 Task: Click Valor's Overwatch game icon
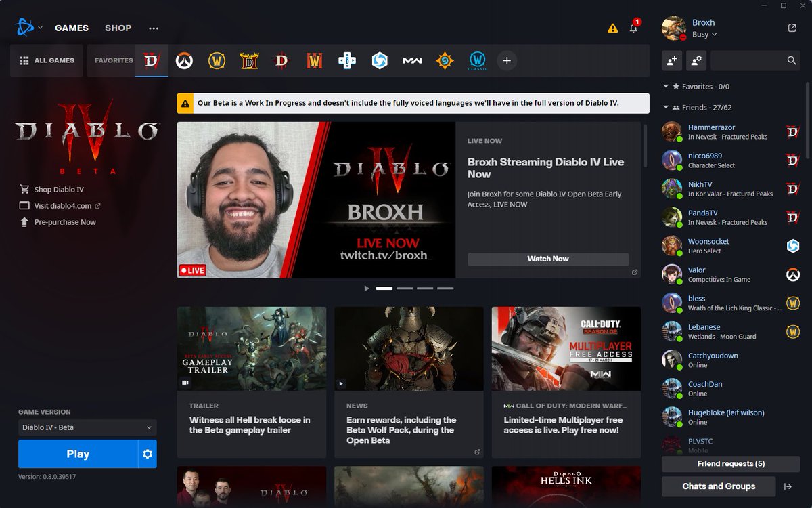click(793, 274)
